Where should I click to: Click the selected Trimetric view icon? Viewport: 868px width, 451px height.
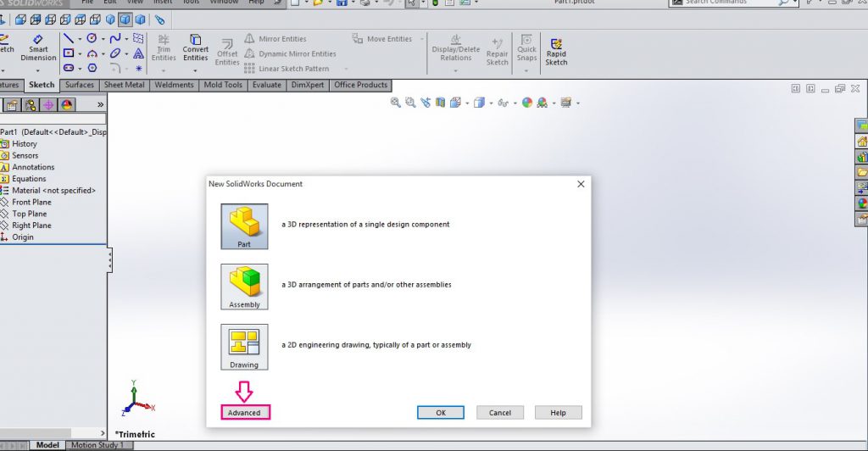coord(125,19)
